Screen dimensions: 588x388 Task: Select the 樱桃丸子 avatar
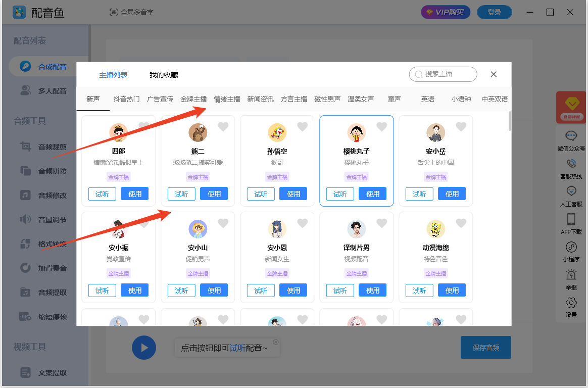(357, 133)
